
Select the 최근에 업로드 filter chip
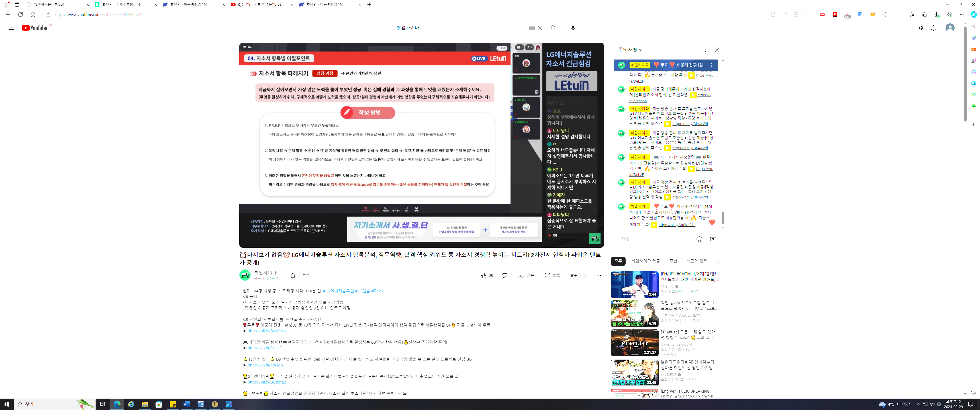pyautogui.click(x=697, y=261)
